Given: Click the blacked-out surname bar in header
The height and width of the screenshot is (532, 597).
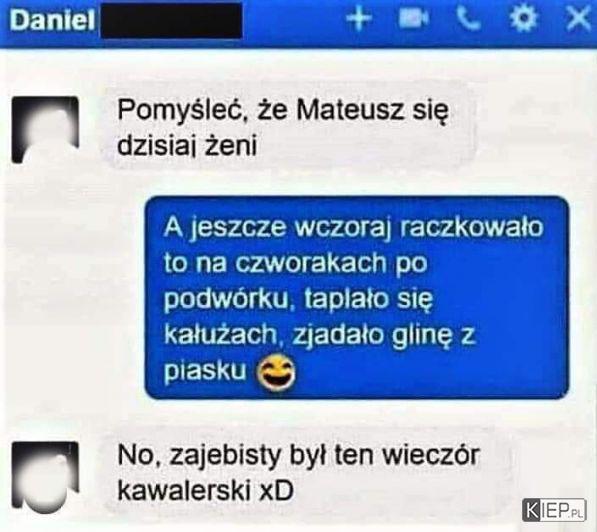Looking at the screenshot, I should tap(171, 21).
